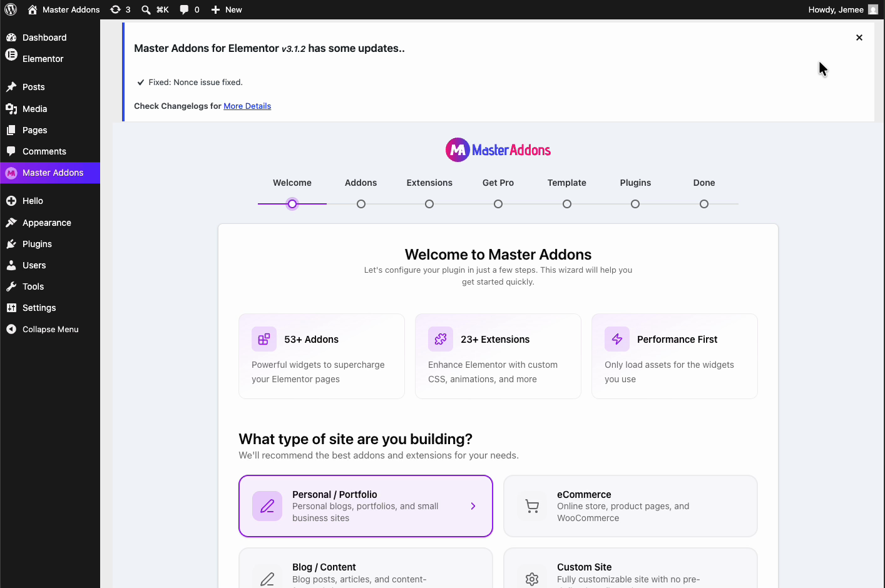
Task: Click the home icon beside Master Addons in the admin bar
Action: (x=33, y=9)
